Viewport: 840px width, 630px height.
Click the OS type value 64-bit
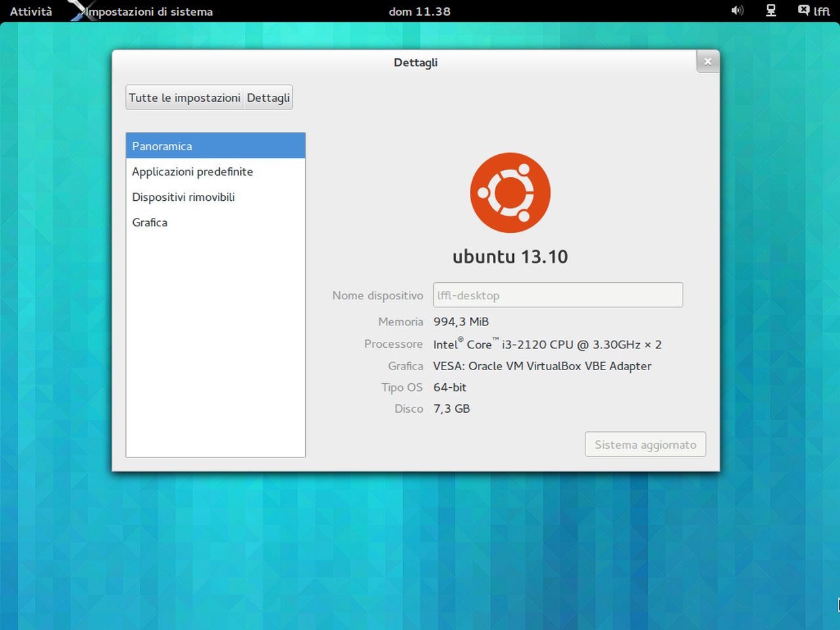(450, 387)
